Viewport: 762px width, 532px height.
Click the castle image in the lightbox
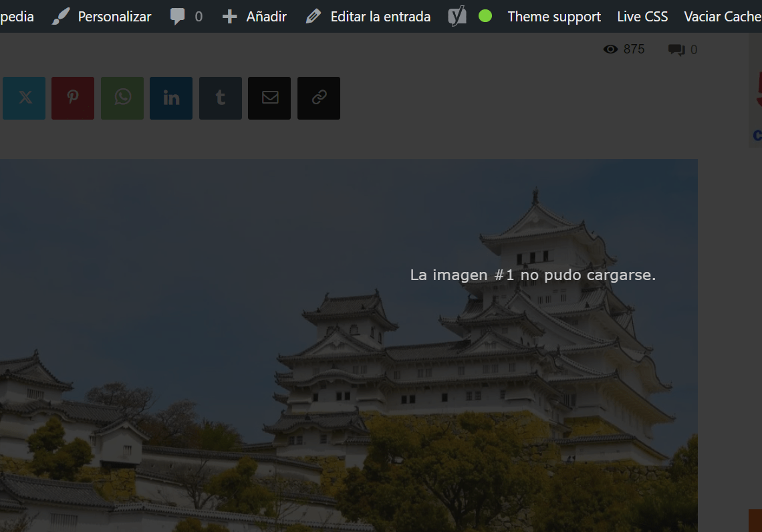[349, 346]
